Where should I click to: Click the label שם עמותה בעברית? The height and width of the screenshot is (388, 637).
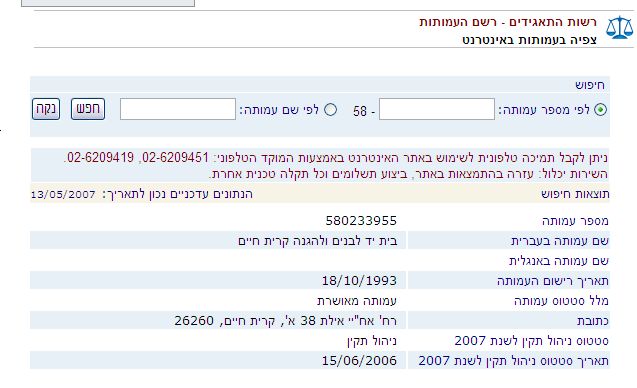pyautogui.click(x=560, y=241)
